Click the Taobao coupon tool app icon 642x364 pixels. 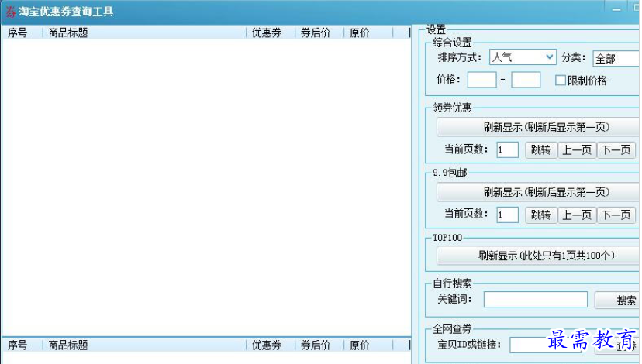10,12
